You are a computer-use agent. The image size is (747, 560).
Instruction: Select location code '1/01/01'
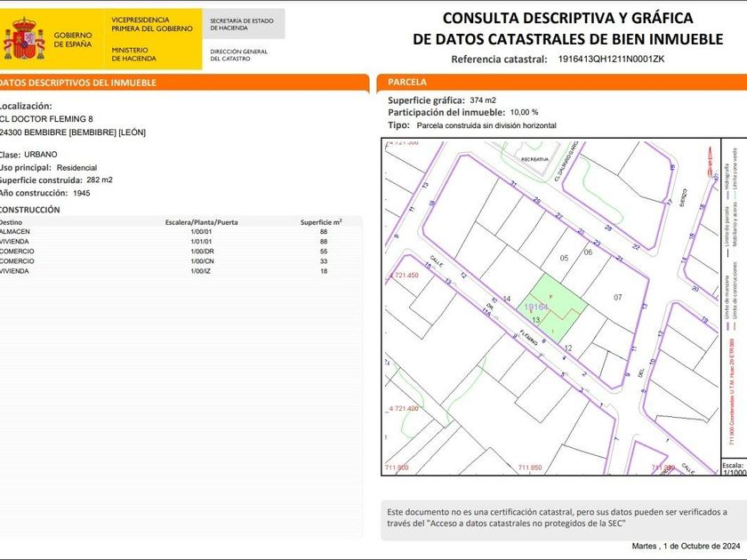pos(201,242)
